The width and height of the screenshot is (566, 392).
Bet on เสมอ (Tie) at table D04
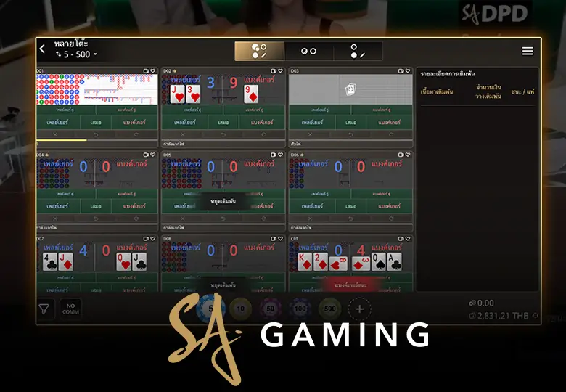tap(96, 206)
